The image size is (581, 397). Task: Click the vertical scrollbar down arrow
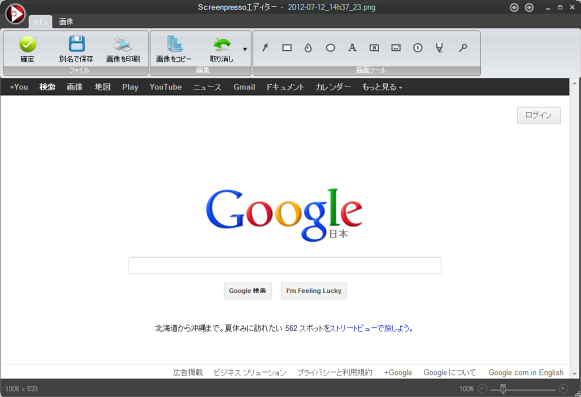(575, 374)
